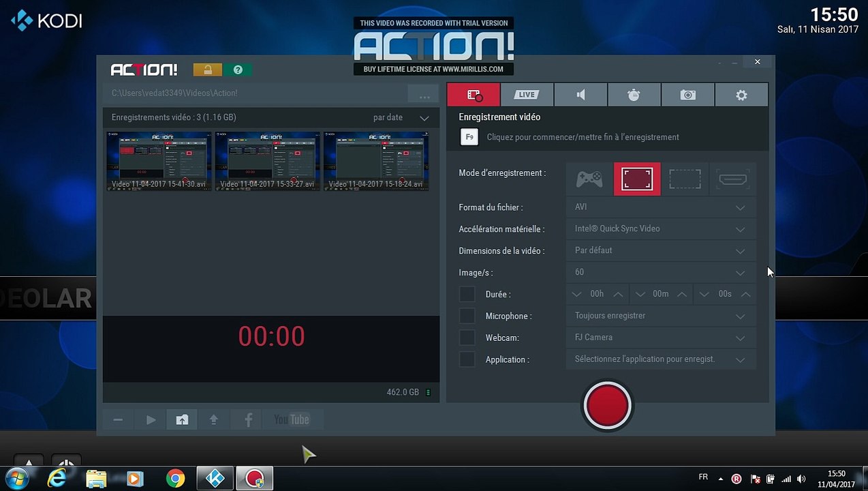Select HDMI device recording mode icon

click(732, 179)
